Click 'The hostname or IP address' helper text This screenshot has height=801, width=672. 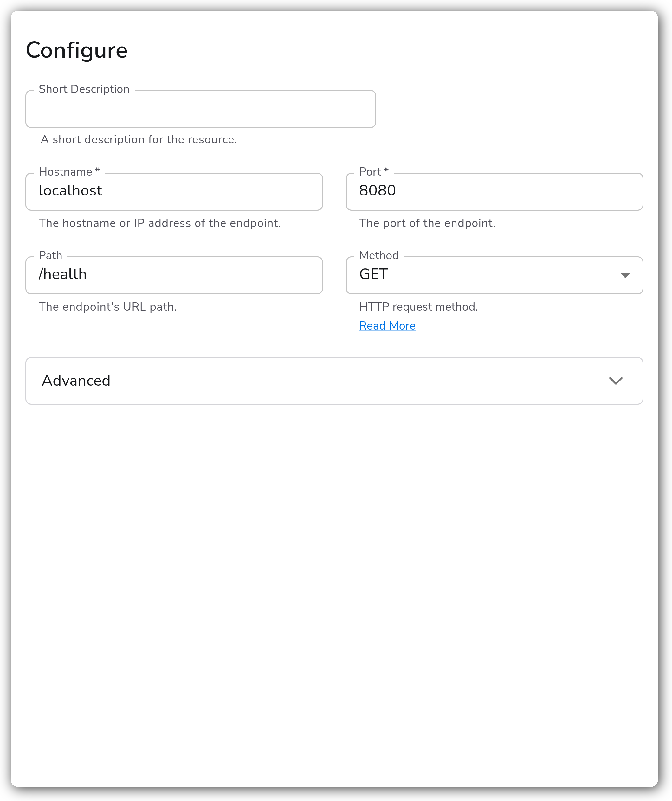pyautogui.click(x=160, y=223)
